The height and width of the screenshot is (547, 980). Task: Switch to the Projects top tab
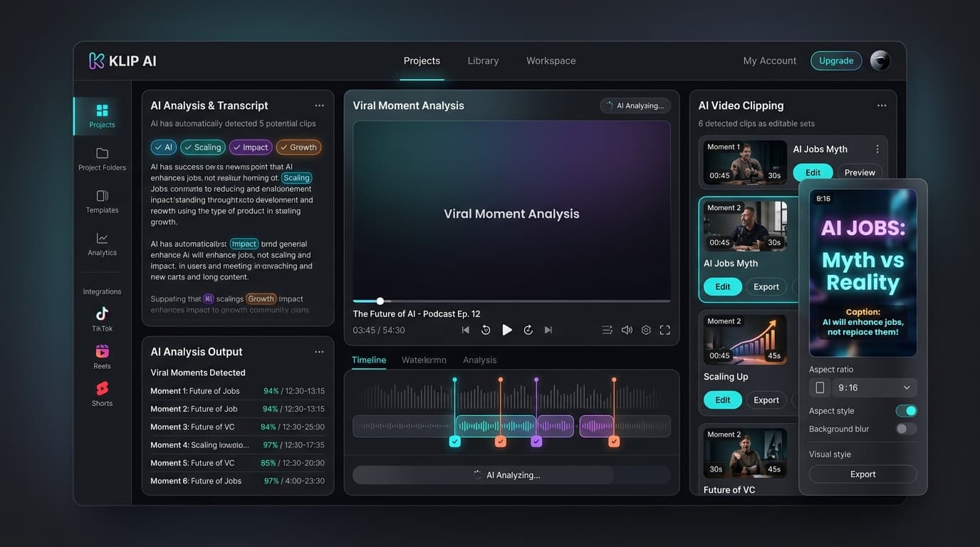[422, 61]
